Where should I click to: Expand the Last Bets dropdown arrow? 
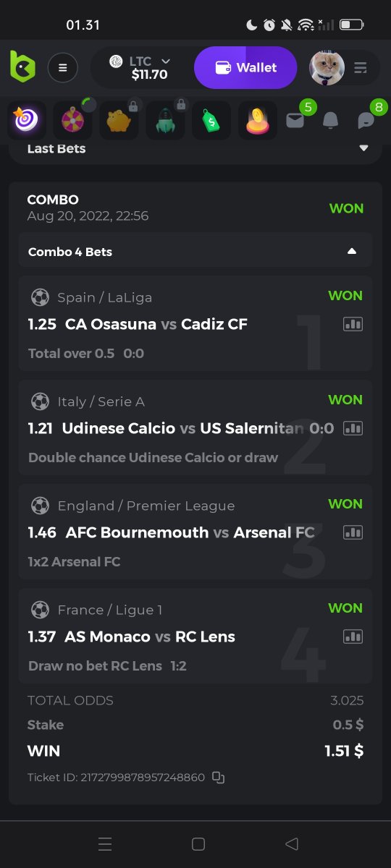pyautogui.click(x=363, y=148)
